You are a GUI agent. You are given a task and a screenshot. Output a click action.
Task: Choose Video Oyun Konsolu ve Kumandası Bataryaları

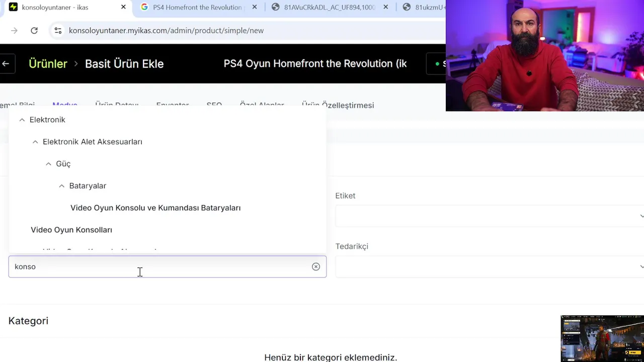pos(155,208)
